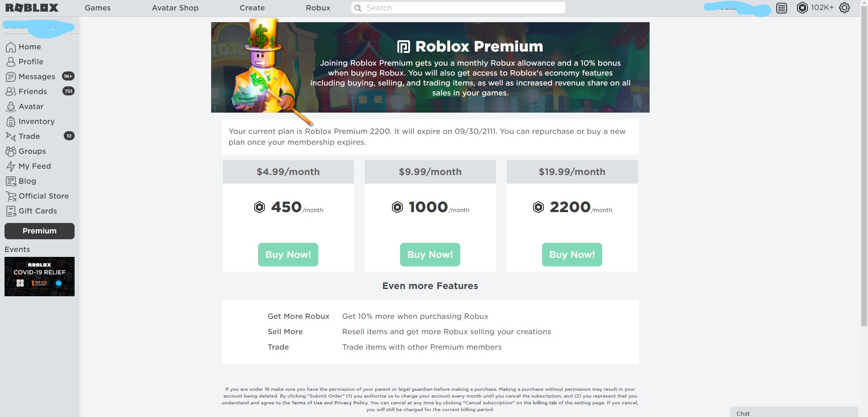Return home via the Roblox logo

point(32,7)
